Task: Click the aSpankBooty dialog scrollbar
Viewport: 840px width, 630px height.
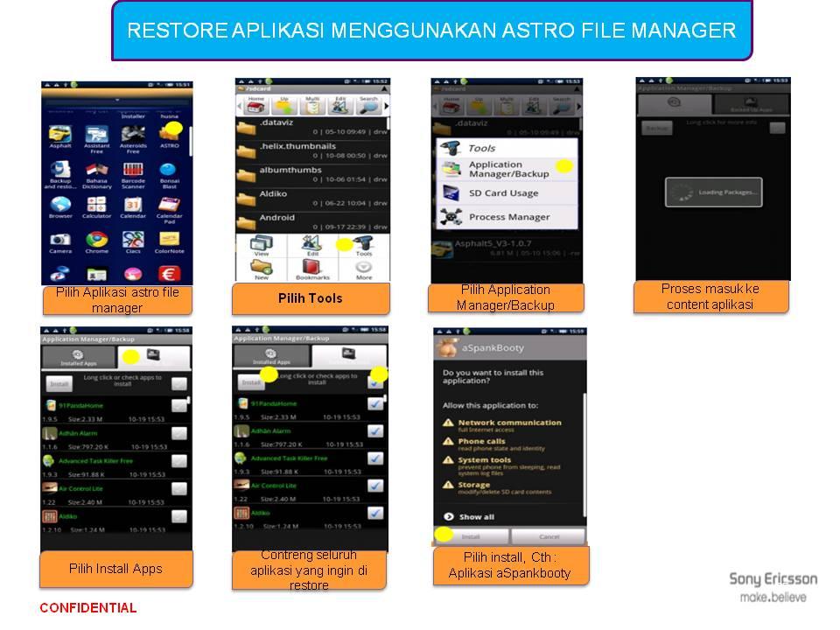Action: pyautogui.click(x=584, y=455)
